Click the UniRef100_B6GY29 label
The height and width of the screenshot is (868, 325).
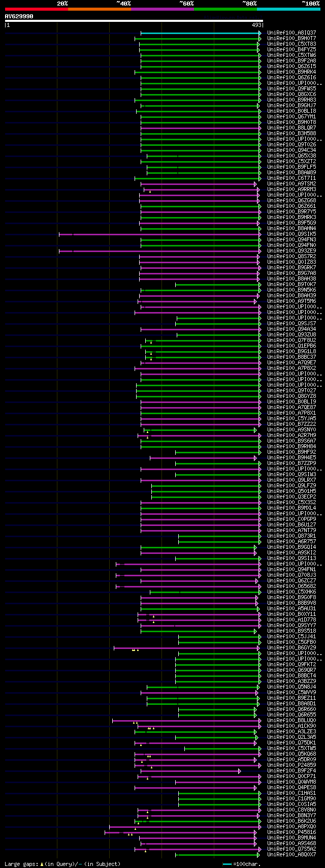pyautogui.click(x=291, y=648)
